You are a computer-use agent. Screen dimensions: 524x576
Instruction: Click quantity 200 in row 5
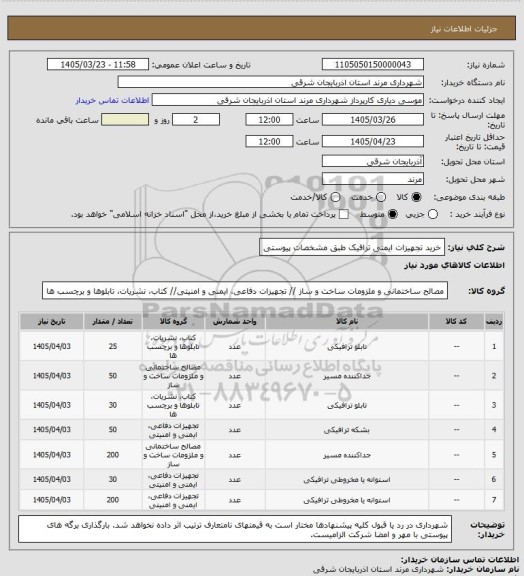click(112, 455)
